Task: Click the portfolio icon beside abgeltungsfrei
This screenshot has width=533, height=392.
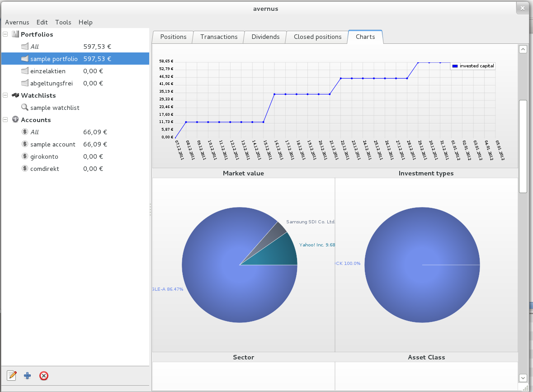Action: pyautogui.click(x=25, y=83)
